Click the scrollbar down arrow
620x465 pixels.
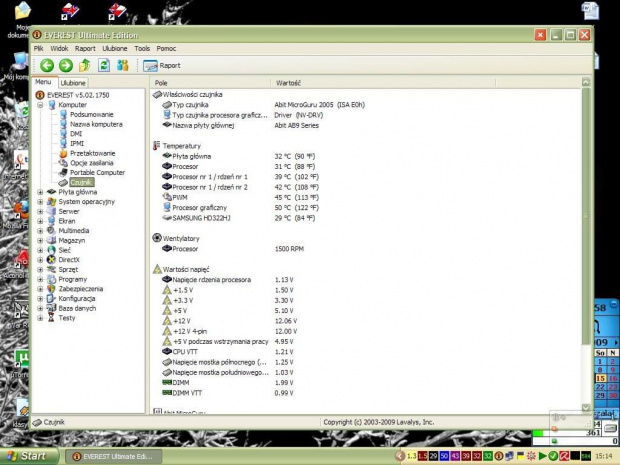586,407
